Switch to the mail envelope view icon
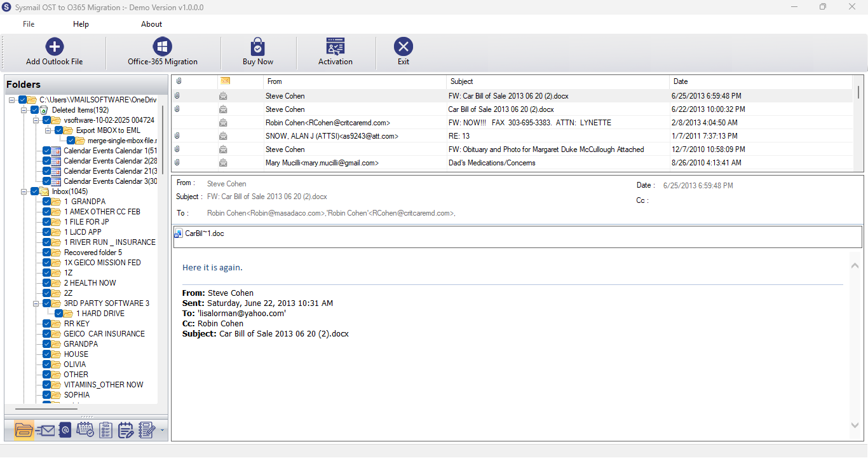Image resolution: width=868 pixels, height=458 pixels. pos(45,430)
